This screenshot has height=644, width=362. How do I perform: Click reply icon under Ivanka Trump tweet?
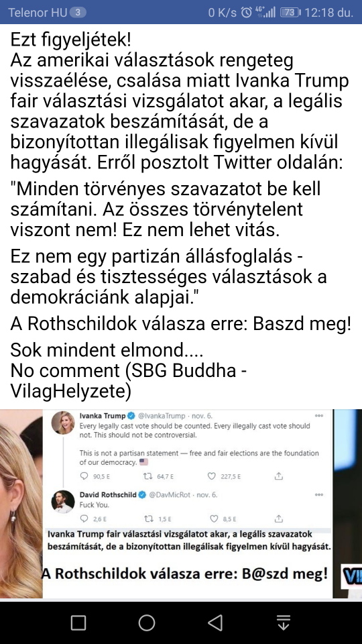tap(84, 476)
